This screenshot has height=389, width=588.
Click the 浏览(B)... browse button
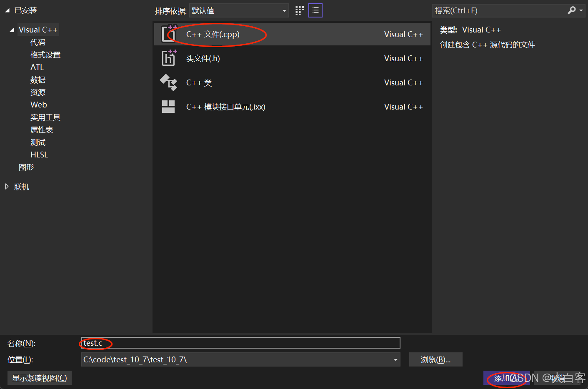(x=435, y=360)
